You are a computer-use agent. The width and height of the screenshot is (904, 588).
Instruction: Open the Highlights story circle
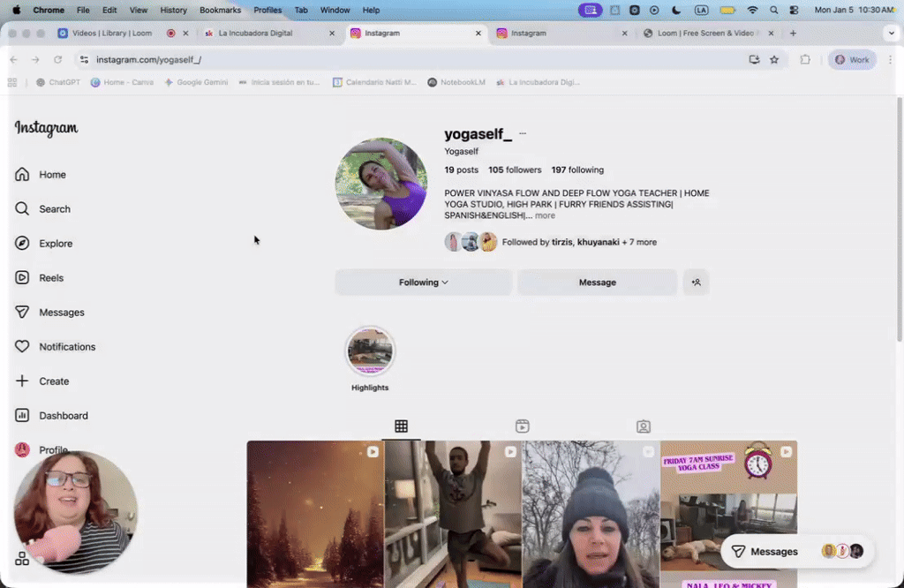(370, 350)
